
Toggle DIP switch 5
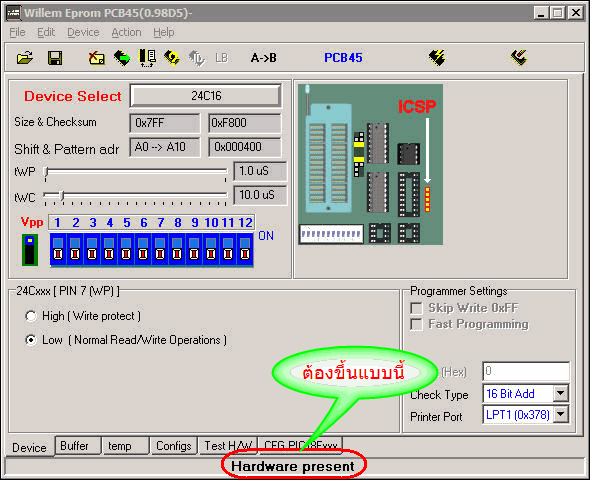pyautogui.click(x=126, y=249)
